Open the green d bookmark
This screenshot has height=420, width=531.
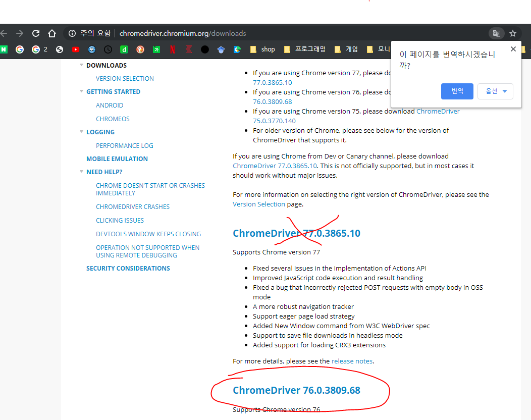point(124,49)
